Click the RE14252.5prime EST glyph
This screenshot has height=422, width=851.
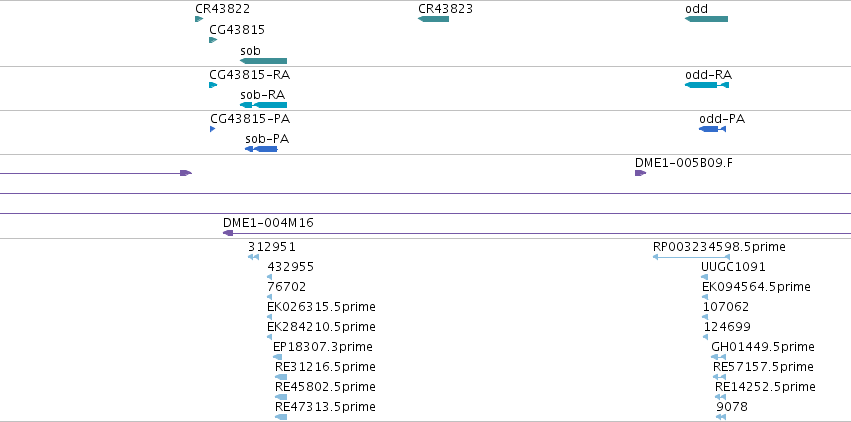(x=721, y=397)
